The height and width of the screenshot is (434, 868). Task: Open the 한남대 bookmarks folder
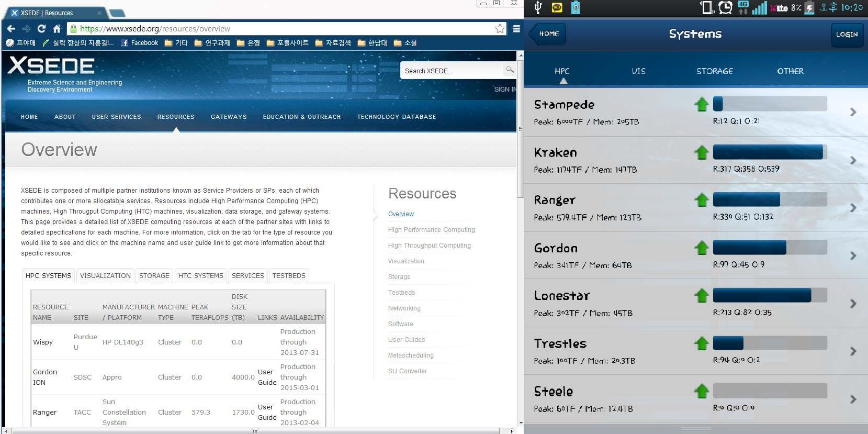coord(372,43)
